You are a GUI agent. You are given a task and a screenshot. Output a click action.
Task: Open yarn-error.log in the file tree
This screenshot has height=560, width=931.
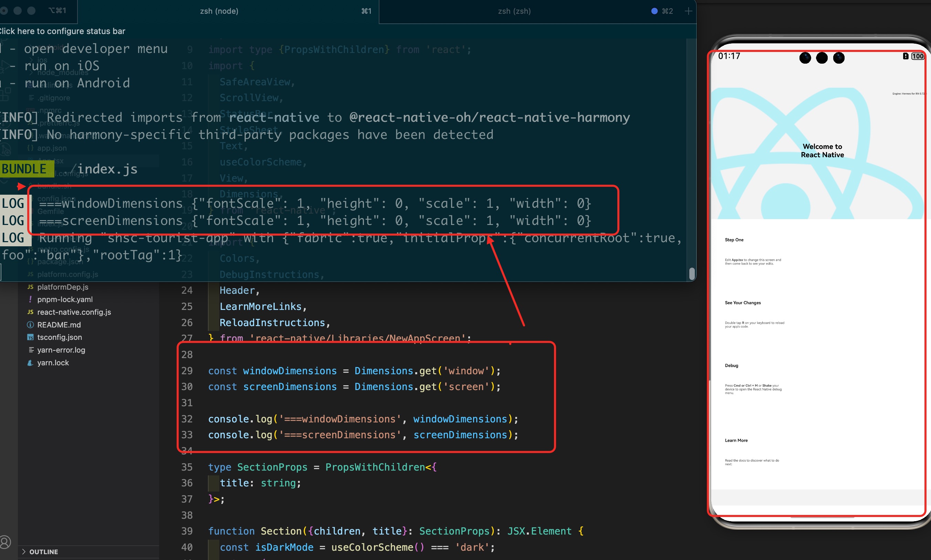pos(61,350)
